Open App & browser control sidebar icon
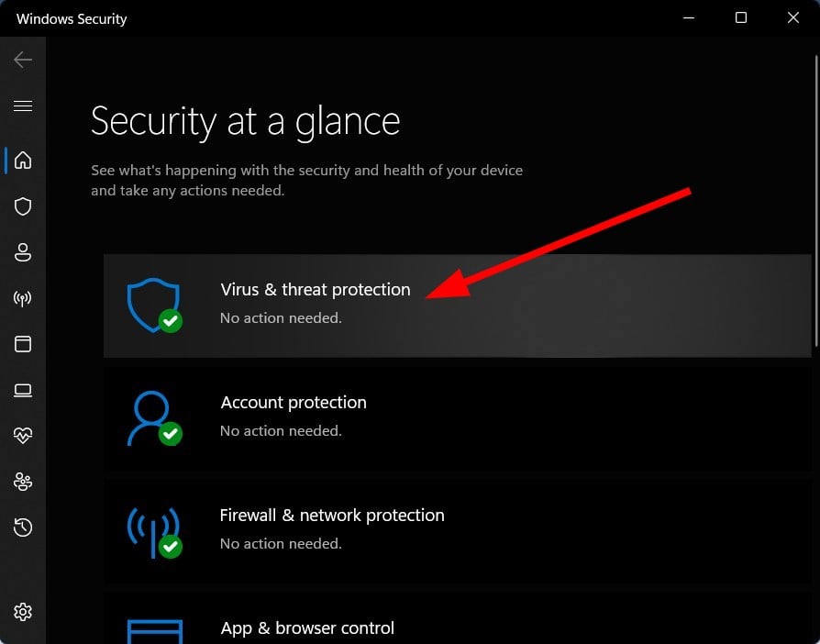The image size is (820, 644). pos(23,344)
